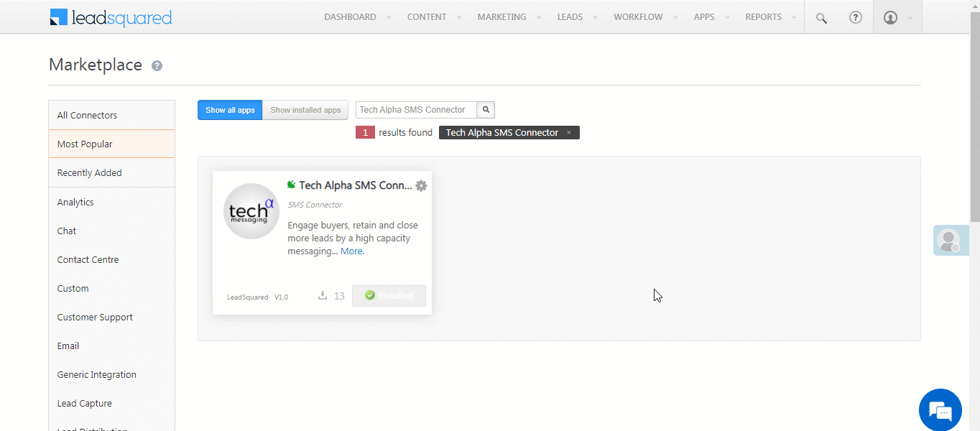This screenshot has height=431, width=980.
Task: Click the Marketplace help icon beside title
Action: 157,66
